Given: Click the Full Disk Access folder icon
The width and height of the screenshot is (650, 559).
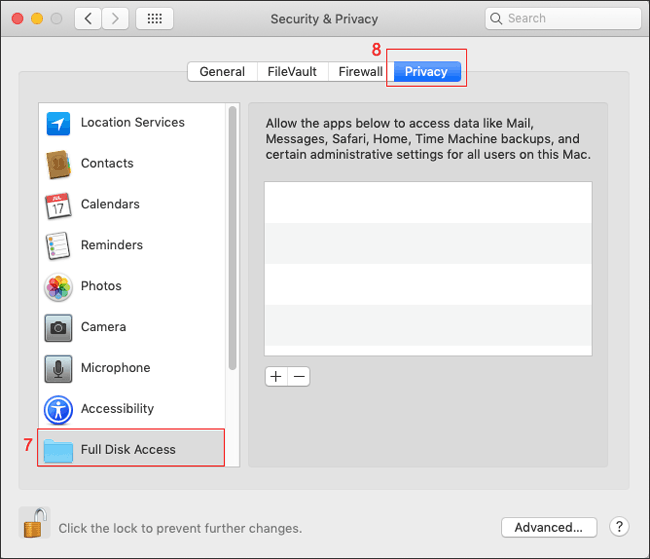Looking at the screenshot, I should coord(58,450).
